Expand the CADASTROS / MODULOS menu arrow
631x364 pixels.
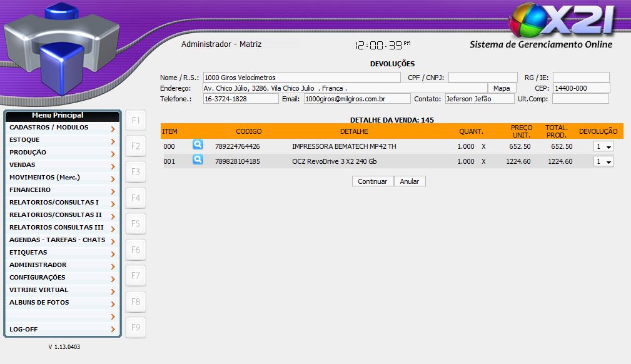coord(113,129)
